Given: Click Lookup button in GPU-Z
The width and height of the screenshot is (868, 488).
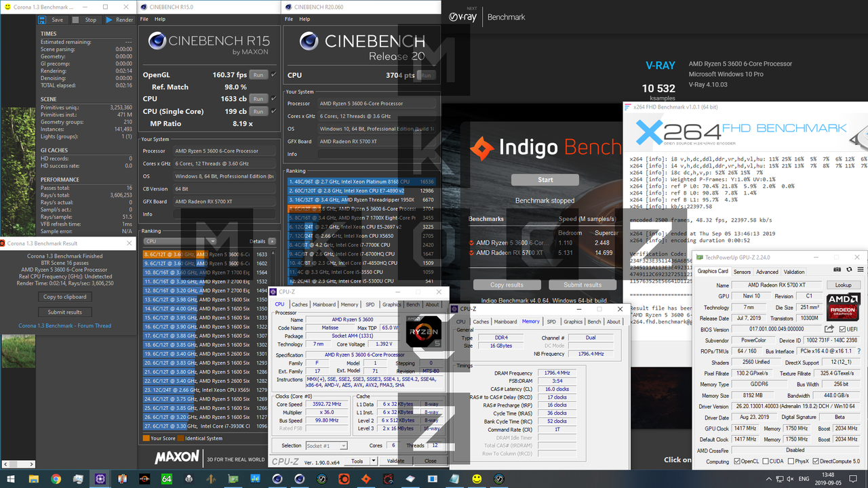Looking at the screenshot, I should pos(843,285).
